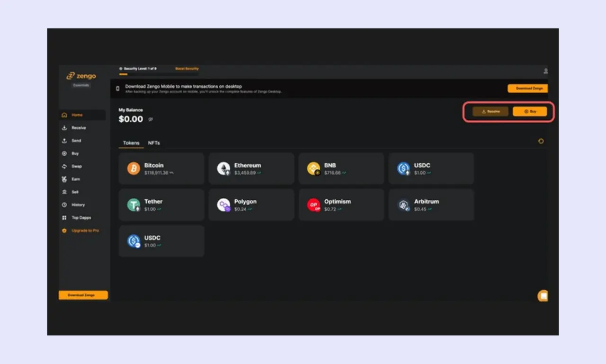This screenshot has height=364, width=606.
Task: Click the purple Polygon coin logo
Action: (x=223, y=204)
